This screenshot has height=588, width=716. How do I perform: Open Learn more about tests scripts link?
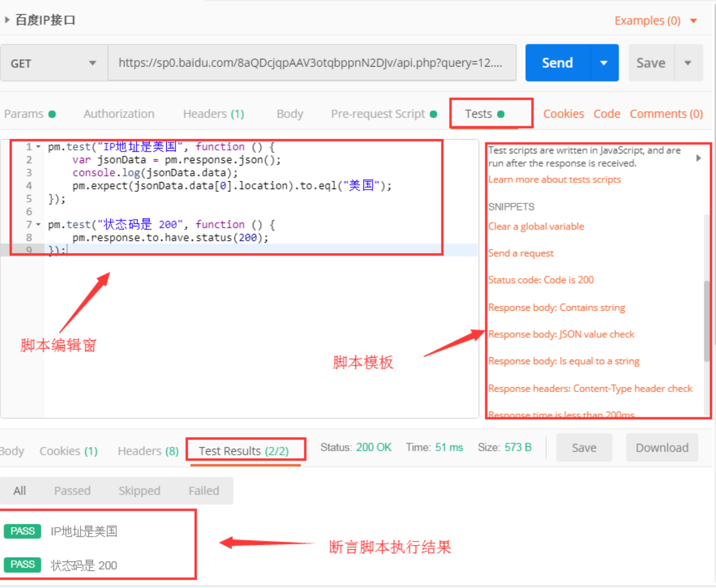tap(554, 179)
